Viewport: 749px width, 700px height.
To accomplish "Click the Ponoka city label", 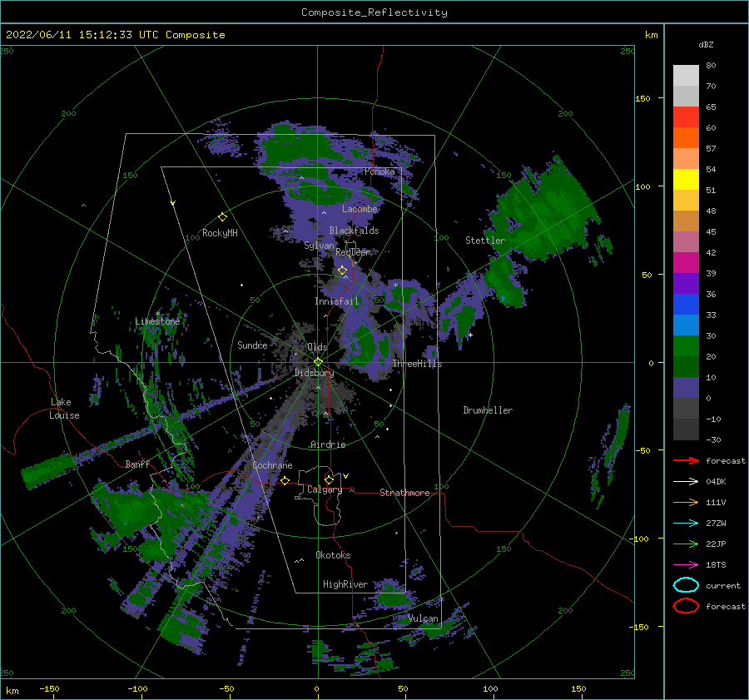I will click(379, 171).
